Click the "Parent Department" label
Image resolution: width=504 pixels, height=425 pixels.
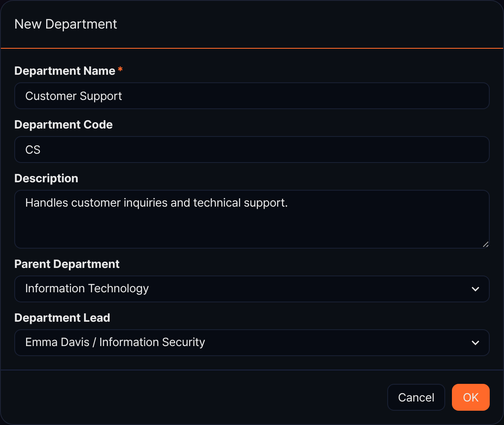pos(67,264)
